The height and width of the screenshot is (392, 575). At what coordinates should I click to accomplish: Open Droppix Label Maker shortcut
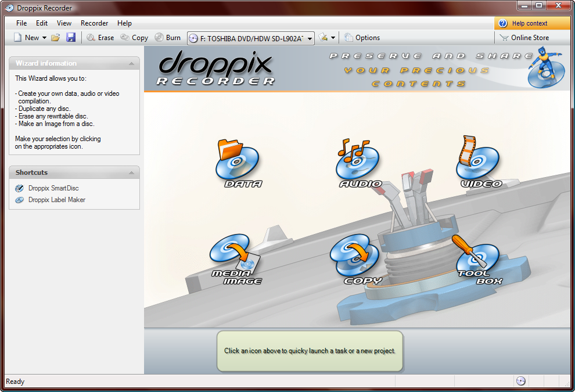(x=50, y=200)
